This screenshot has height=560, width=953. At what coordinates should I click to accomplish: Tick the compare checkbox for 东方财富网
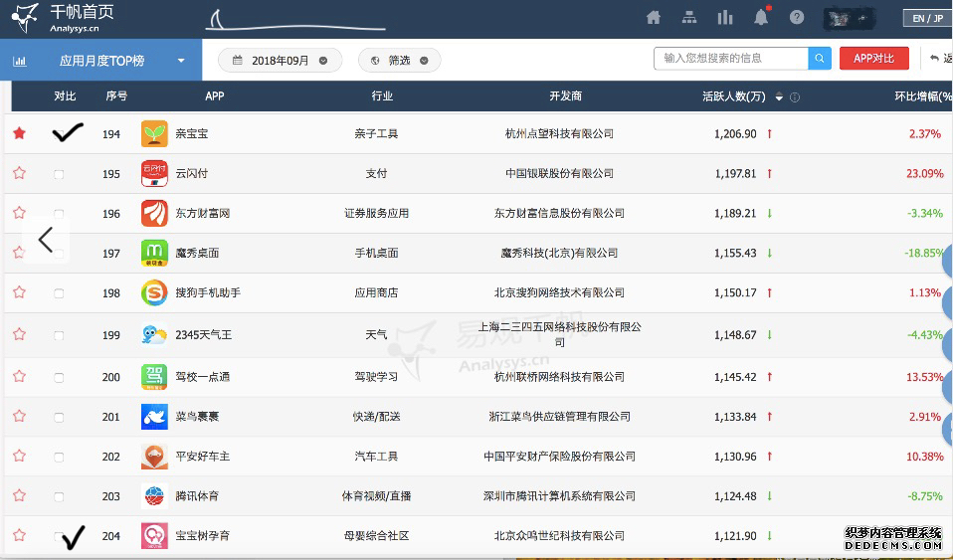59,214
